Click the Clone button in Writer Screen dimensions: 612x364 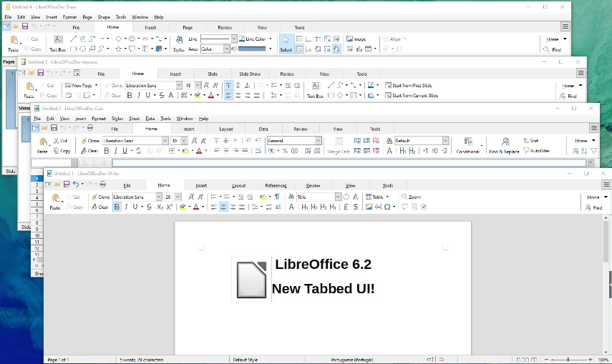pos(101,197)
